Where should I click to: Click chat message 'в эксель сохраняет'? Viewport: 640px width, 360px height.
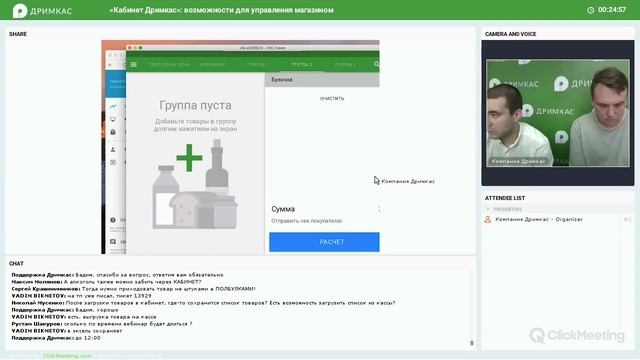click(67, 331)
